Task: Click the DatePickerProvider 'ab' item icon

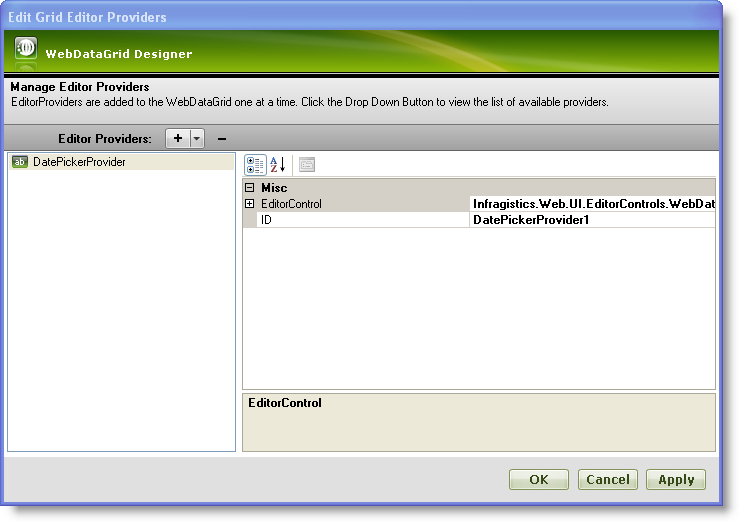Action: [20, 162]
